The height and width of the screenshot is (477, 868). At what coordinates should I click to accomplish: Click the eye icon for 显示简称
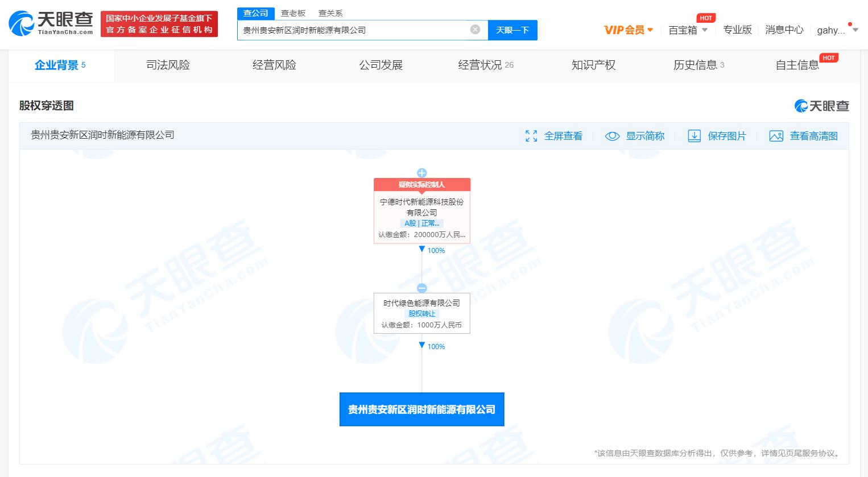[x=612, y=136]
